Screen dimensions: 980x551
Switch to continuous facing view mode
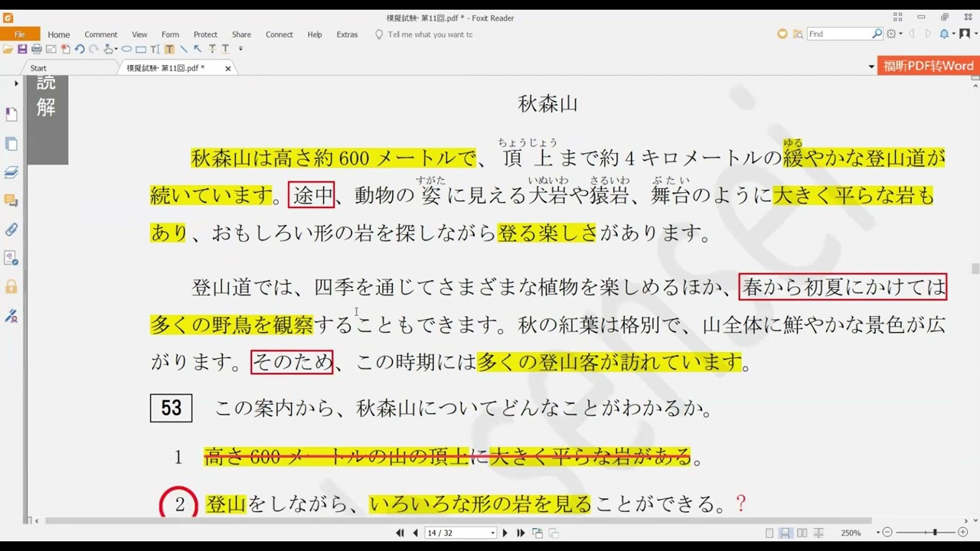point(818,533)
